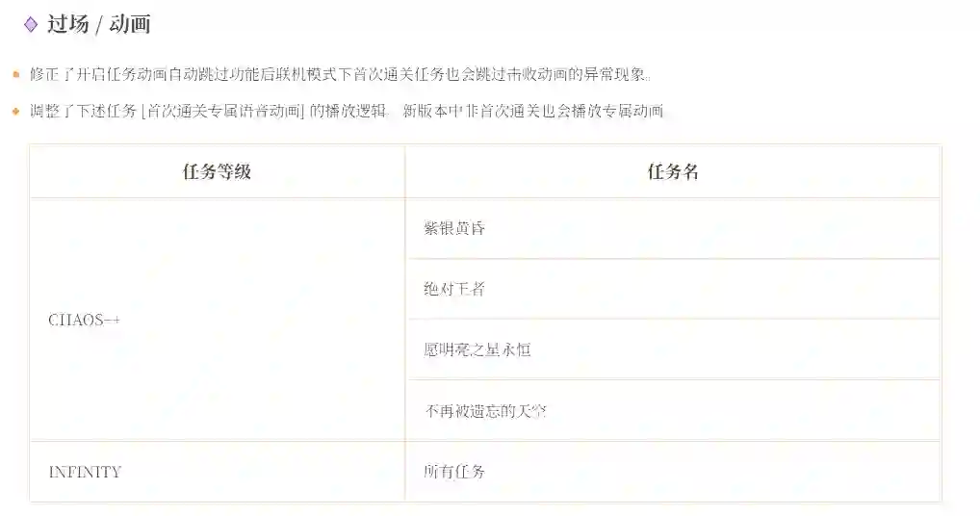The width and height of the screenshot is (980, 516).
Task: Select the 愿明亮之星永恒 task row
Action: (673, 349)
